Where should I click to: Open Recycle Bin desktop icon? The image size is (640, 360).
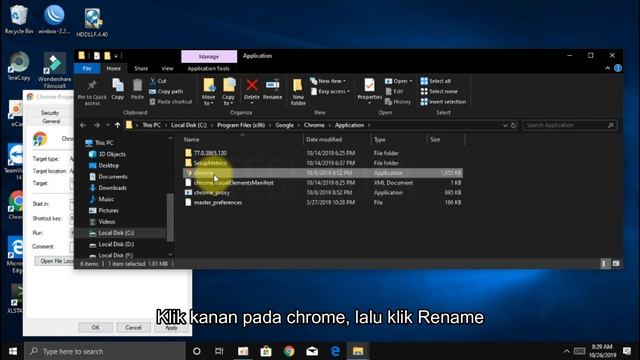point(18,20)
